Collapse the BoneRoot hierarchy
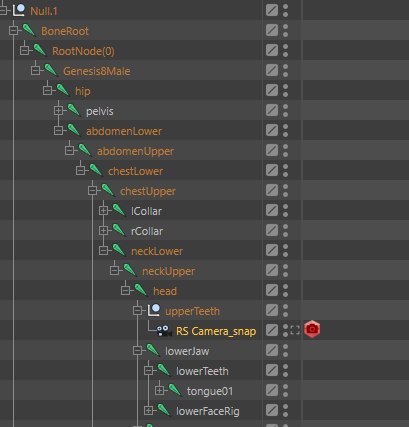 point(13,30)
